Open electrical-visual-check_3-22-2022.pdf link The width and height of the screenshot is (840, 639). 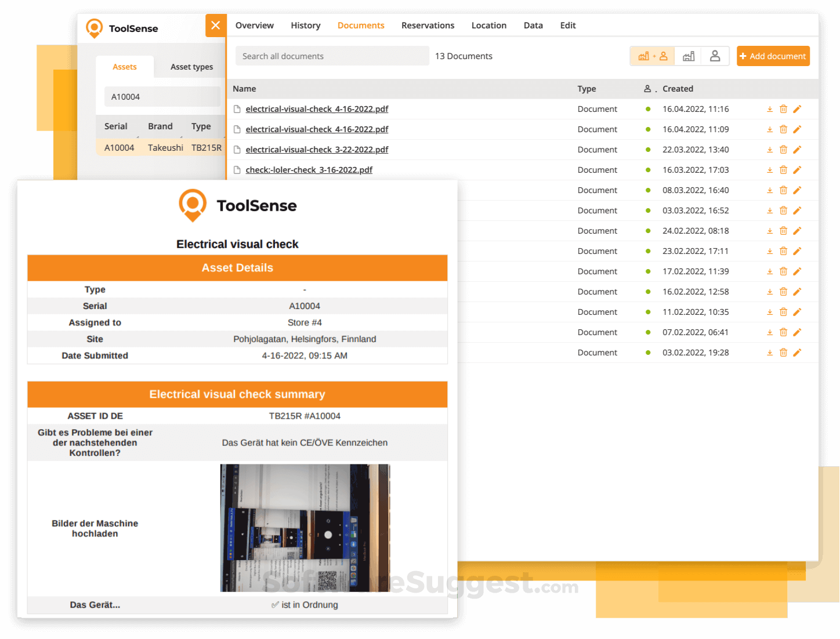(x=317, y=149)
